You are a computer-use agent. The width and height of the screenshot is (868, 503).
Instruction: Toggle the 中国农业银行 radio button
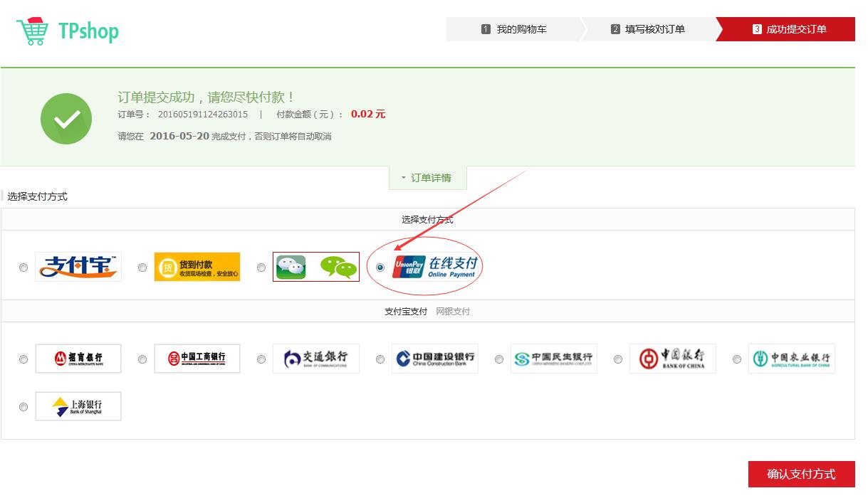pyautogui.click(x=736, y=359)
